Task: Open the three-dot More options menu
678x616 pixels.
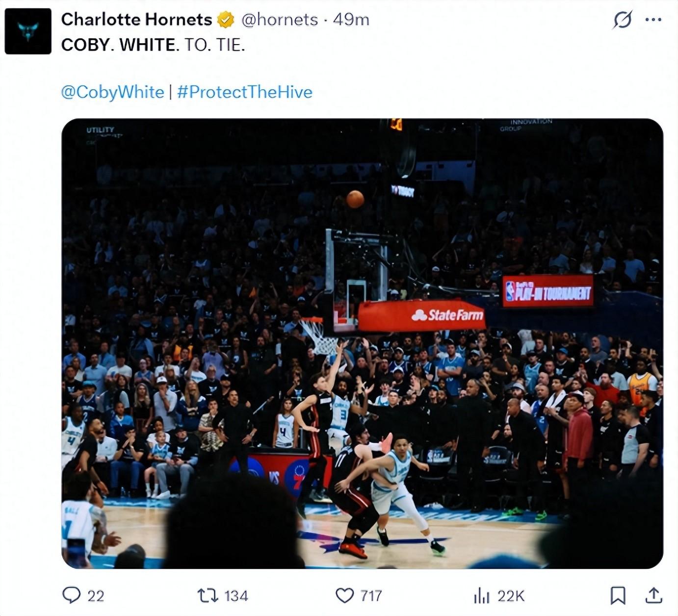Action: pyautogui.click(x=653, y=20)
